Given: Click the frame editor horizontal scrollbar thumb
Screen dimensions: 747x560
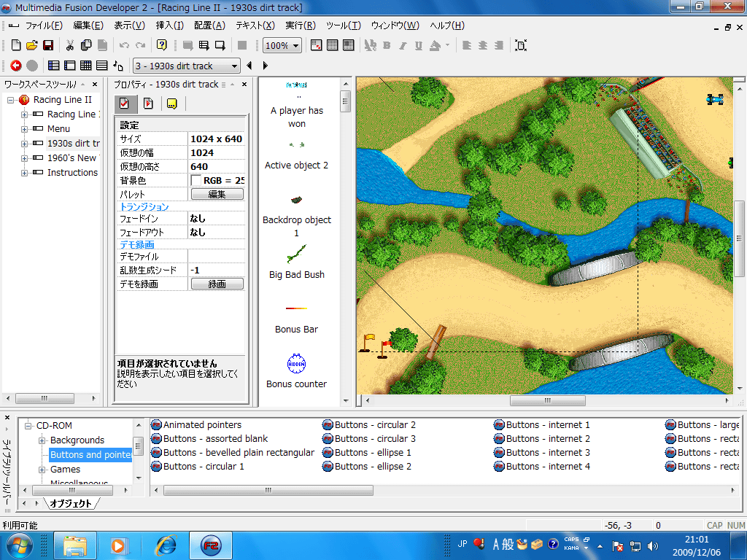Looking at the screenshot, I should 548,400.
